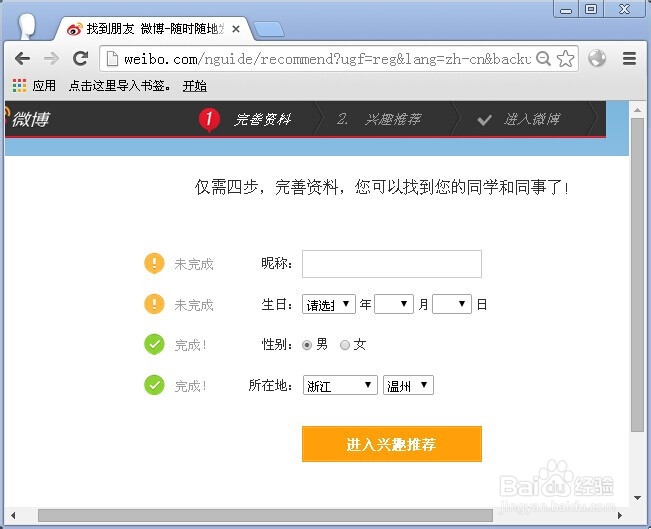Click the Weibo favicon on the tab

[75, 29]
